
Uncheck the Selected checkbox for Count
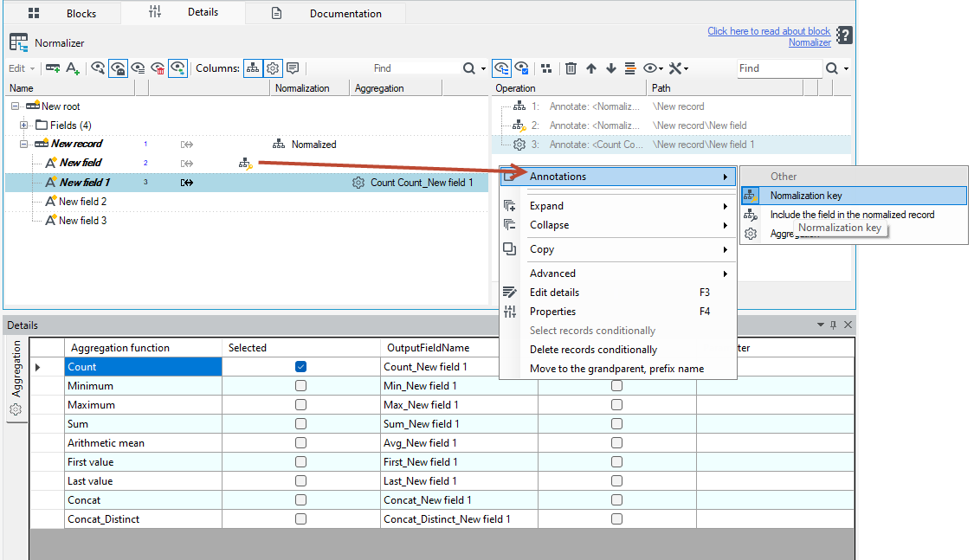(x=300, y=367)
